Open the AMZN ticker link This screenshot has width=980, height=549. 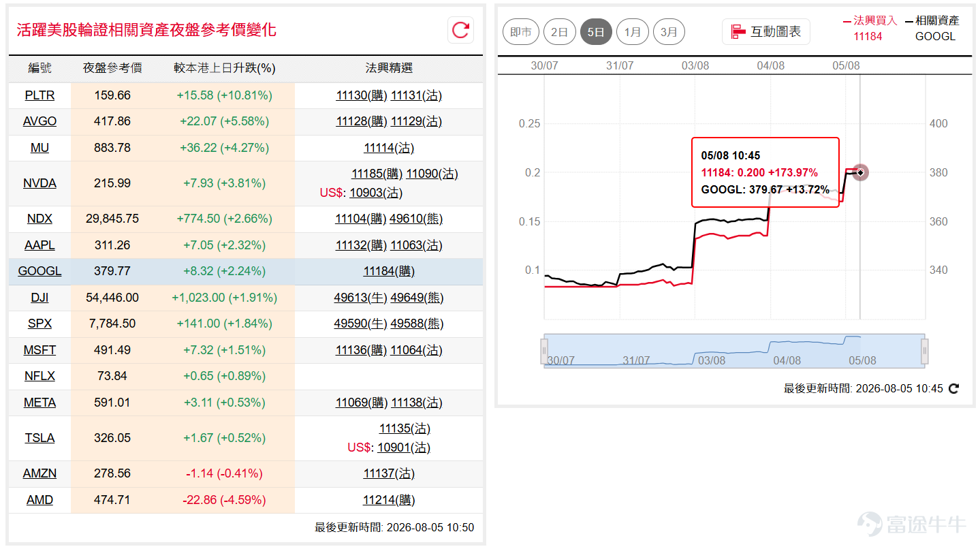(39, 473)
